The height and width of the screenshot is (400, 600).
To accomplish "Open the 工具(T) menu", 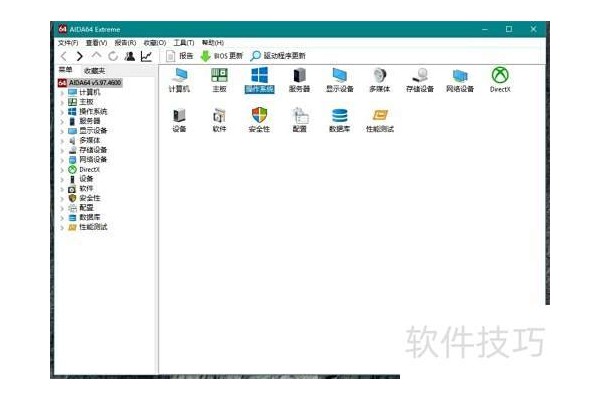I will coord(184,42).
